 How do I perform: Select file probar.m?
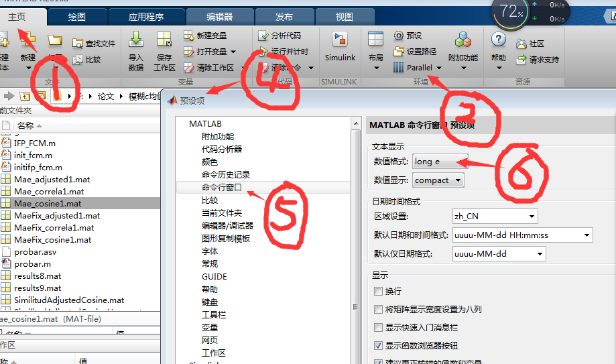coord(32,263)
